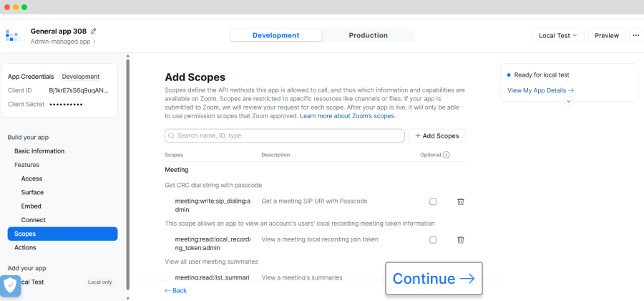Click the Scopes column header

(x=174, y=155)
